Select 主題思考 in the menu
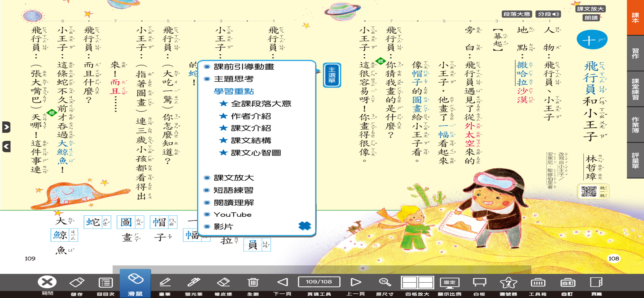644x298 pixels. tap(234, 79)
